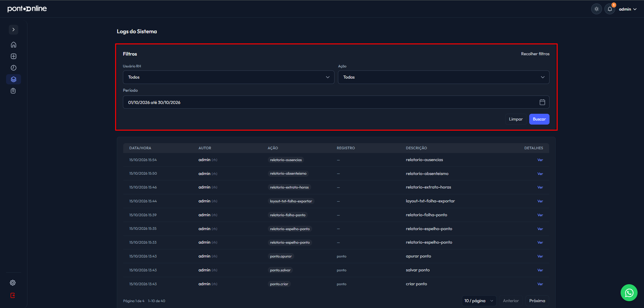Open Ver for layout-txt-folha-exportar row

tap(540, 201)
